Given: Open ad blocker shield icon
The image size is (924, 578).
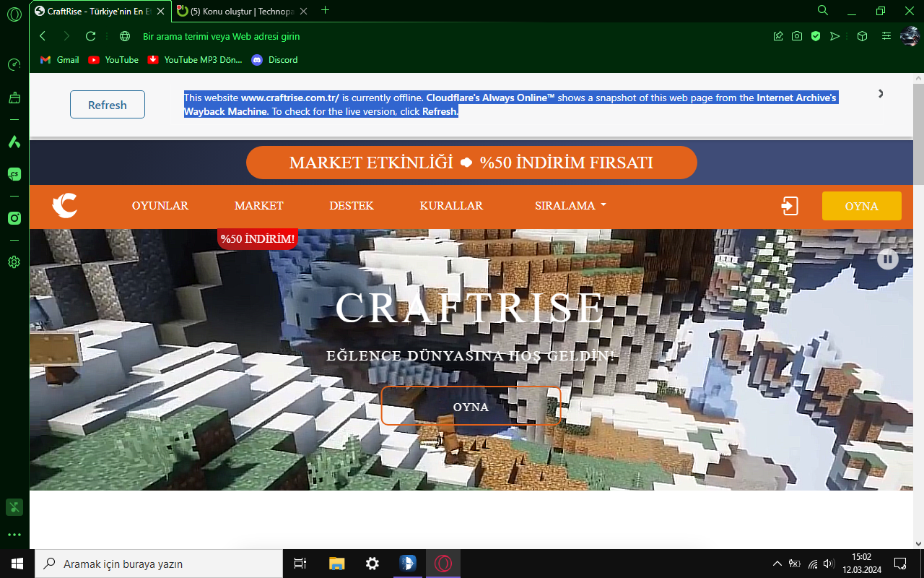Looking at the screenshot, I should point(816,36).
